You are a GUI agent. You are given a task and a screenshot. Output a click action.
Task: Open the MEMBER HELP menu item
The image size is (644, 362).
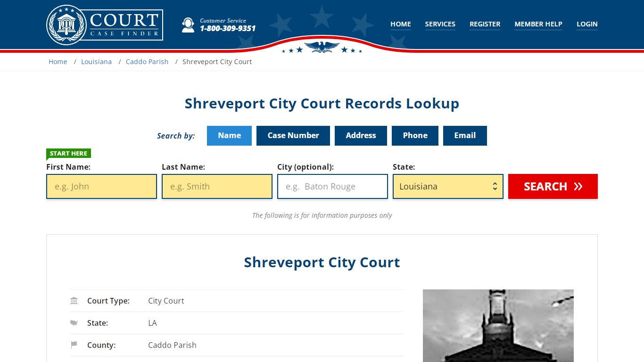pyautogui.click(x=538, y=24)
